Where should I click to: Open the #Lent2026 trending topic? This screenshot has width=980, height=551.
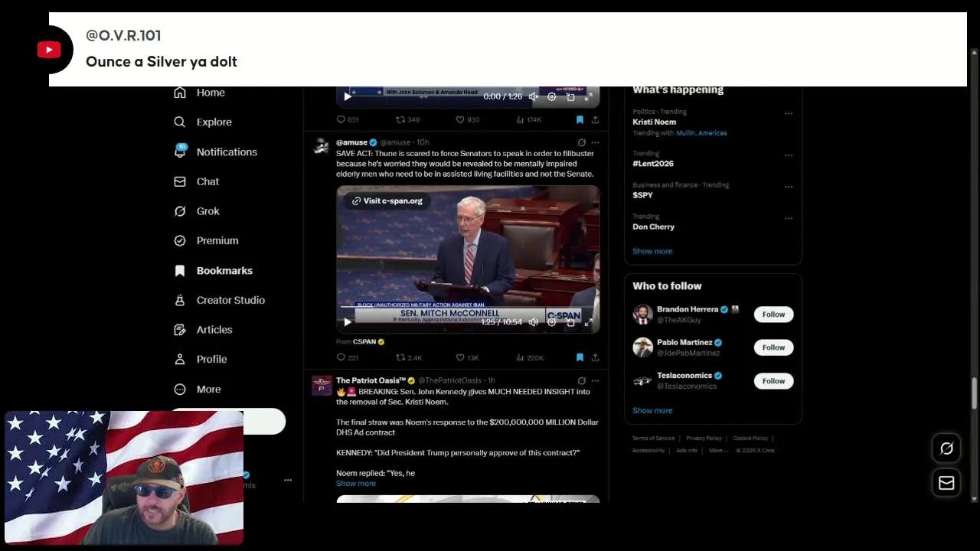click(653, 163)
